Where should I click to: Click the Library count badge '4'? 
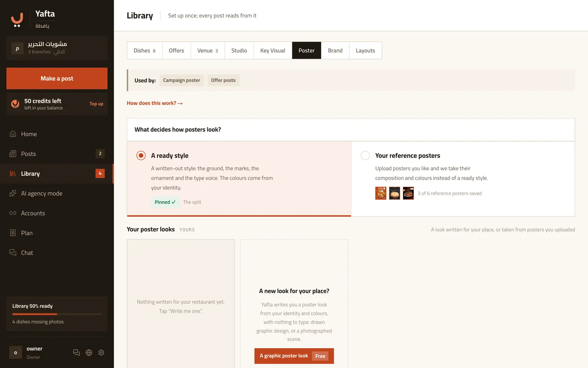(100, 173)
